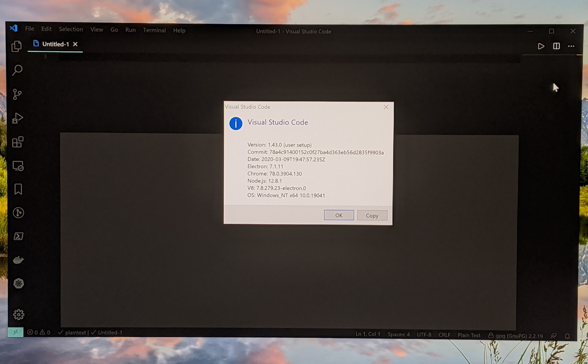Open the Run and Debug view

[18, 118]
